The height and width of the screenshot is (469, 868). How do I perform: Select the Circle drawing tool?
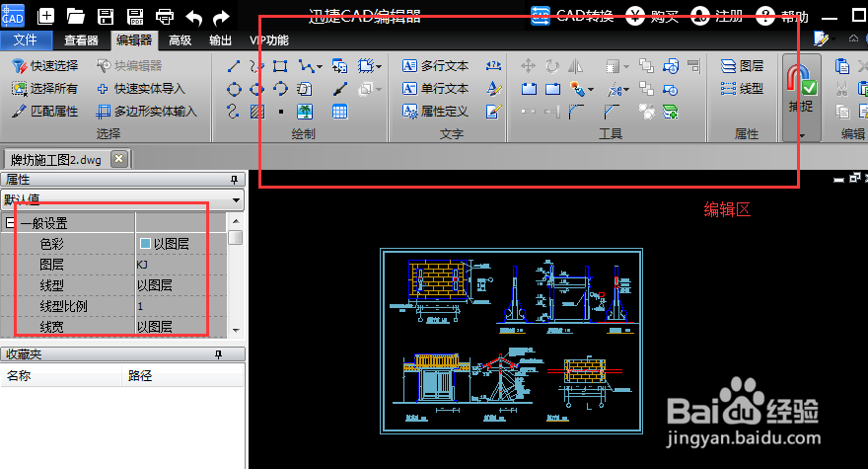pos(234,89)
